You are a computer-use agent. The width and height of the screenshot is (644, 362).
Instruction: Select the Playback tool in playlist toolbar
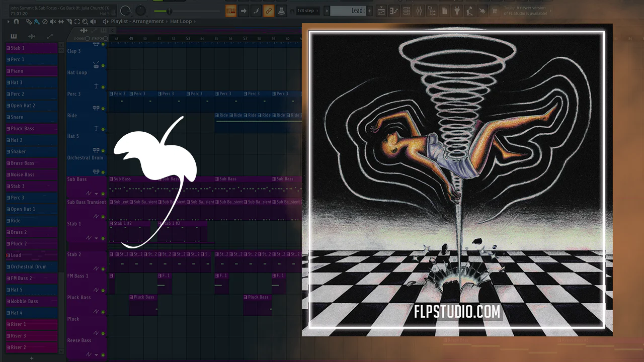pyautogui.click(x=94, y=22)
